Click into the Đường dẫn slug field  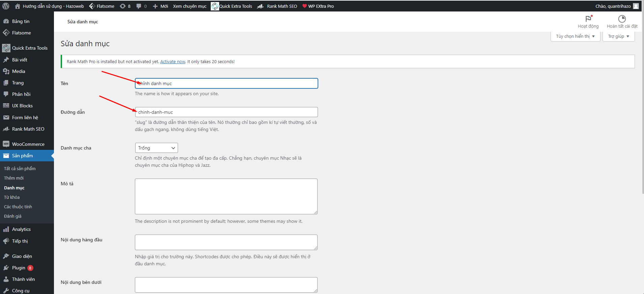(x=226, y=112)
